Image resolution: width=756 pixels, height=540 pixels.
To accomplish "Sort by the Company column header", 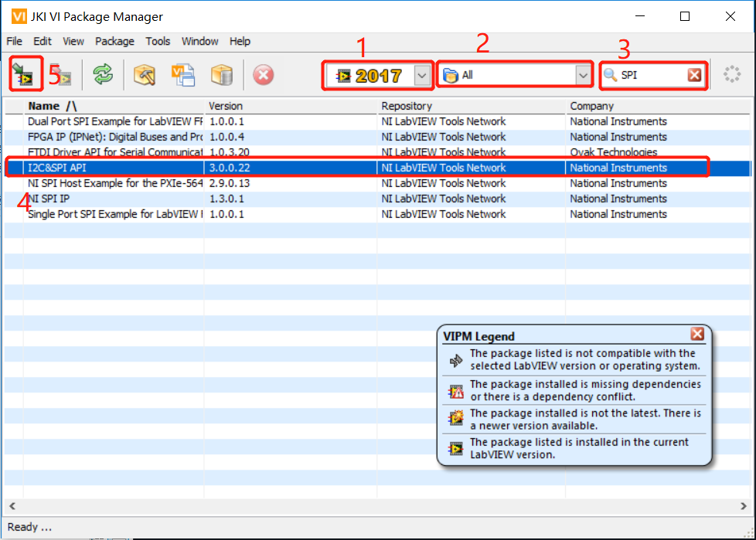I will tap(658, 106).
